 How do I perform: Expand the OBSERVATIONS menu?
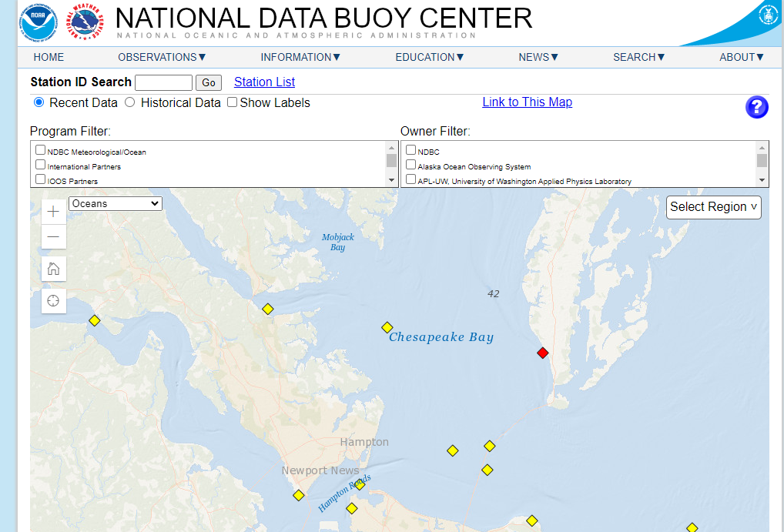pyautogui.click(x=162, y=57)
